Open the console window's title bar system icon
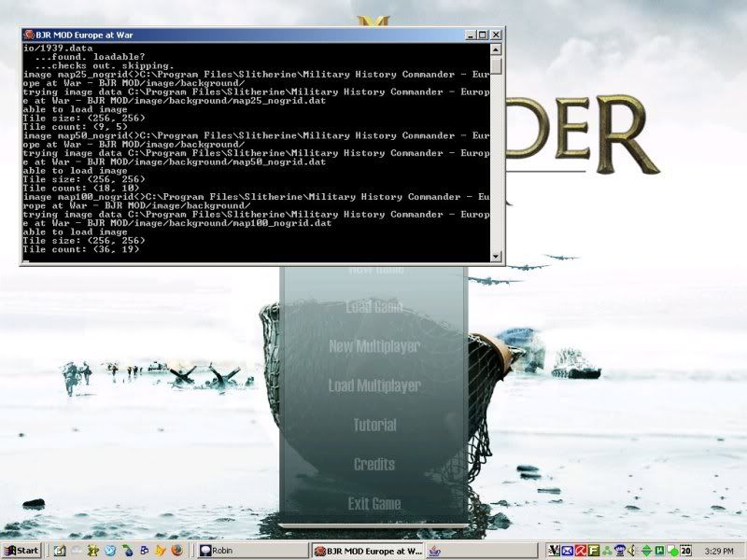The height and width of the screenshot is (560, 747). pos(29,35)
